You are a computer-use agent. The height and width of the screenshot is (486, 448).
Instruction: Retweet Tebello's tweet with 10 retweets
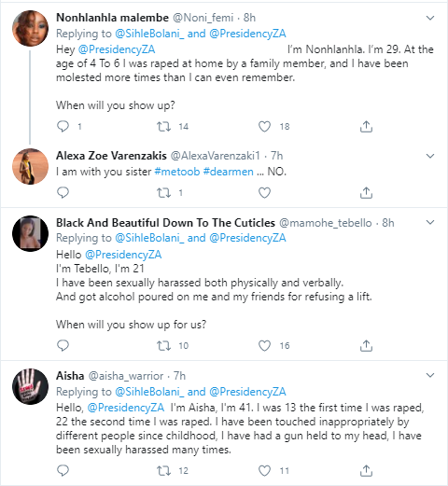[163, 345]
